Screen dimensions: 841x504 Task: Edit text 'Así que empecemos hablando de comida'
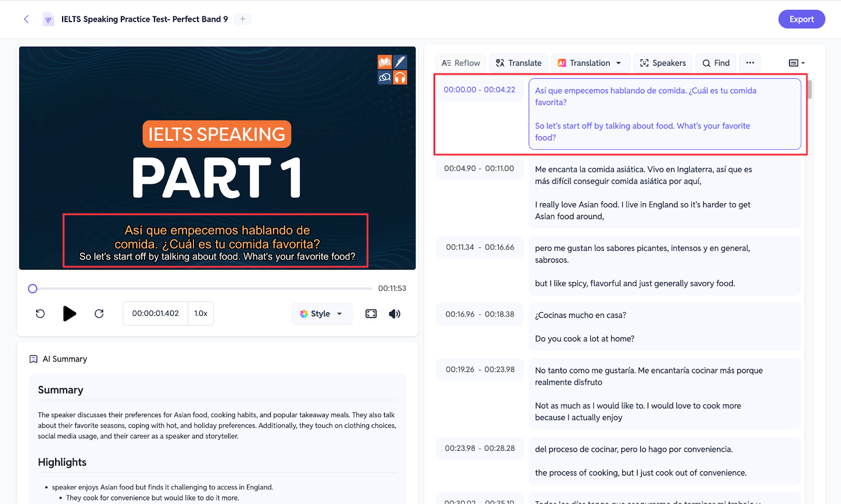click(x=645, y=96)
